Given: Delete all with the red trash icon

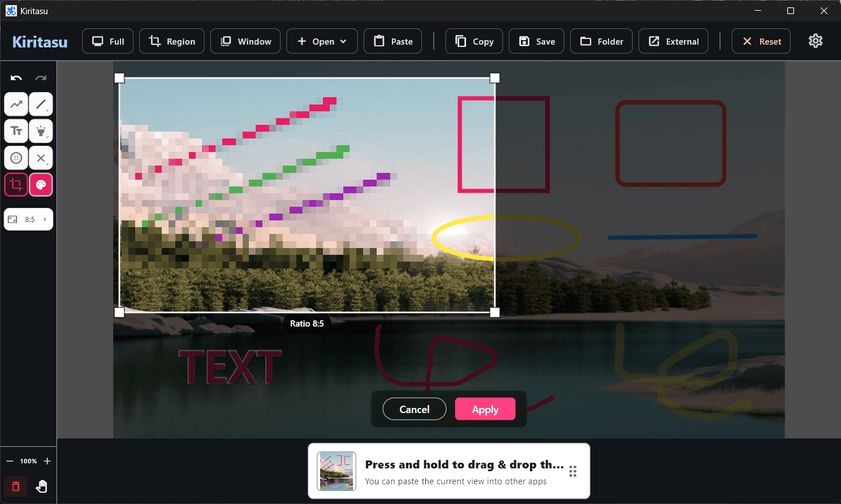Looking at the screenshot, I should [x=16, y=486].
